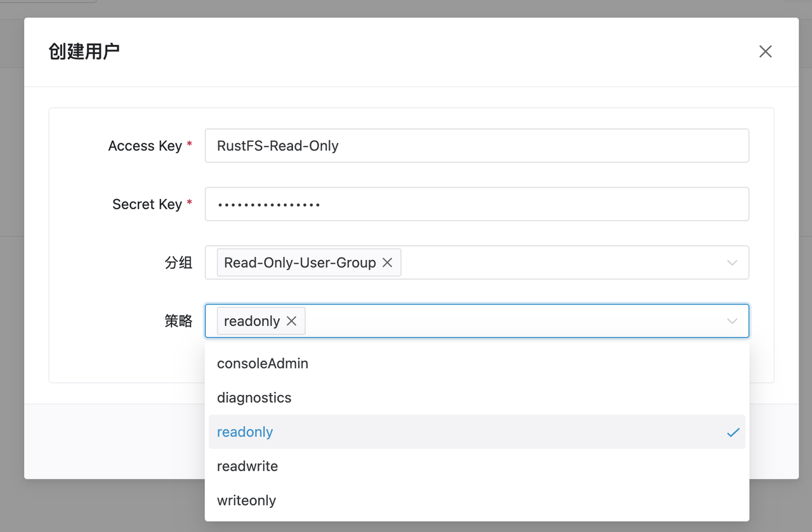
Task: Collapse the 策略 dropdown arrow
Action: click(x=732, y=321)
